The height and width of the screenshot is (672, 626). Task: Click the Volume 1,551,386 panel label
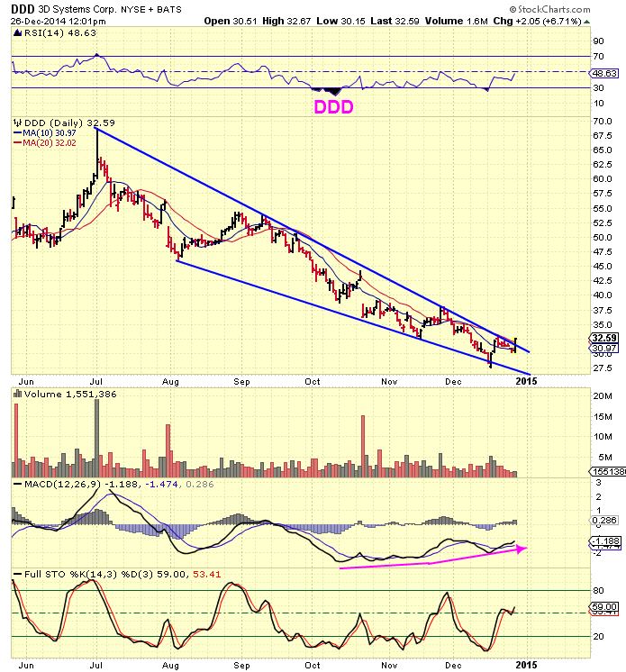coord(70,394)
